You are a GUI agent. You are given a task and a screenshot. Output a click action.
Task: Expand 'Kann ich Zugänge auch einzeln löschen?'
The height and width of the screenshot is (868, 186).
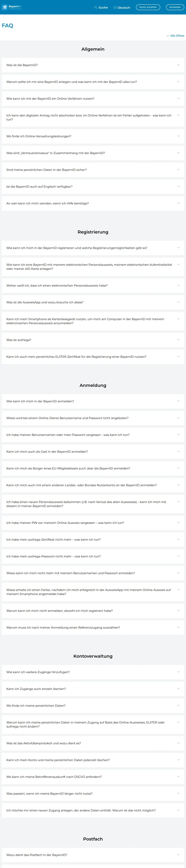point(93,689)
